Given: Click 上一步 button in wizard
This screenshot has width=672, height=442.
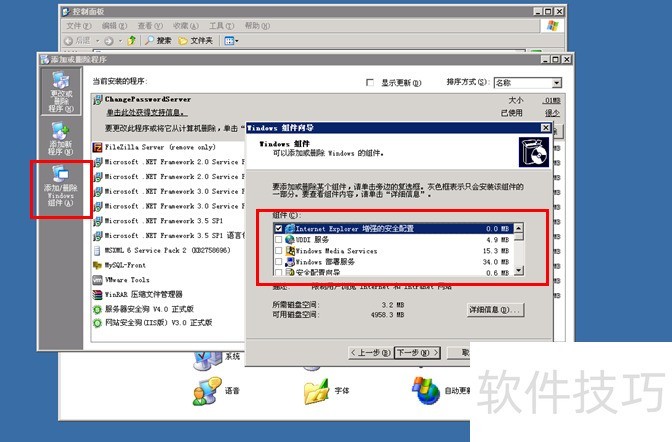Looking at the screenshot, I should 370,353.
